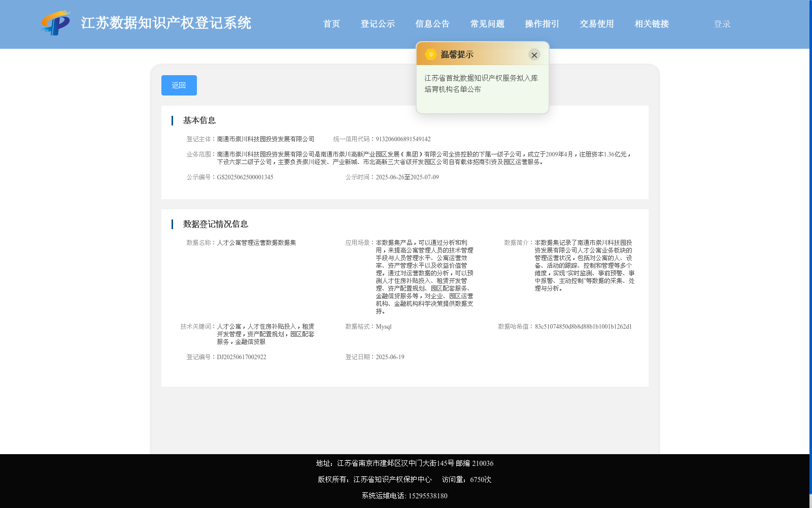
Task: Click the 江苏数据知识产权登记系统 title
Action: [166, 23]
